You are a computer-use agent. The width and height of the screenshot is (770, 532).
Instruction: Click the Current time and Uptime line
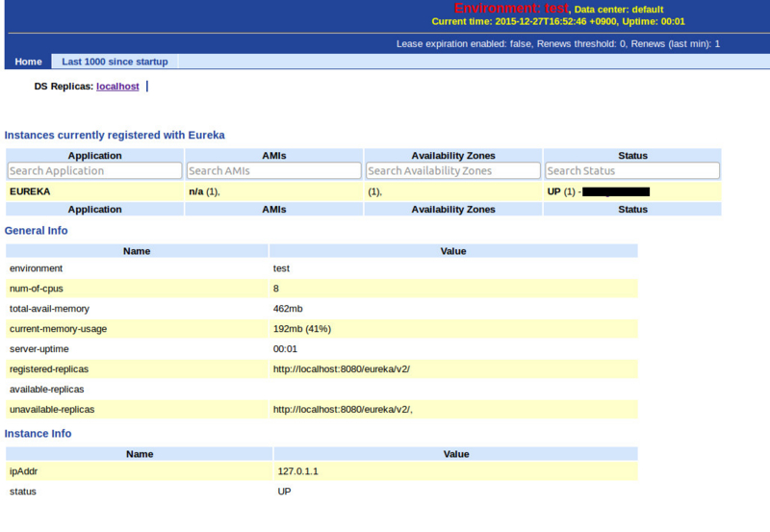[x=558, y=21]
